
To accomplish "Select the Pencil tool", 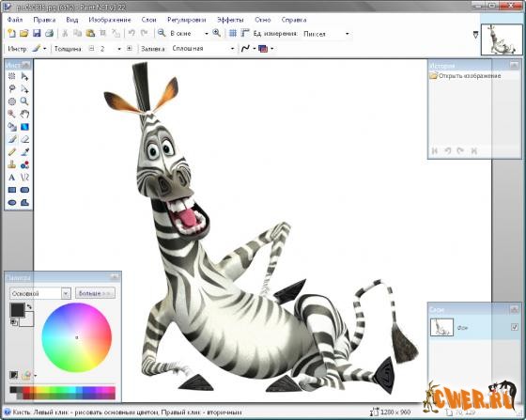I will (11, 152).
